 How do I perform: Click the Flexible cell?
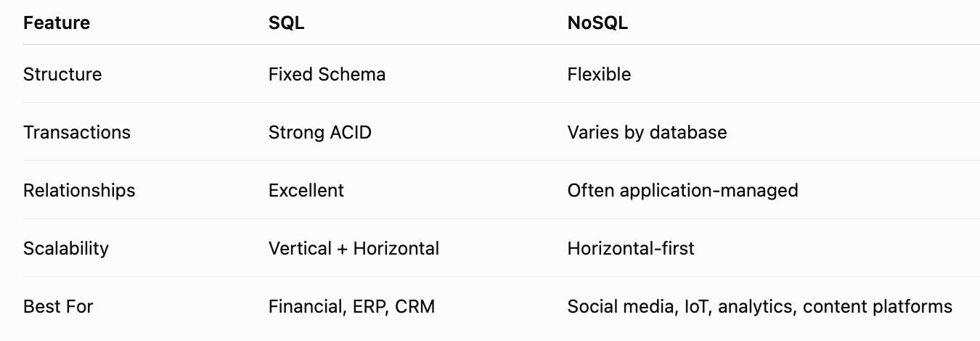click(x=599, y=74)
